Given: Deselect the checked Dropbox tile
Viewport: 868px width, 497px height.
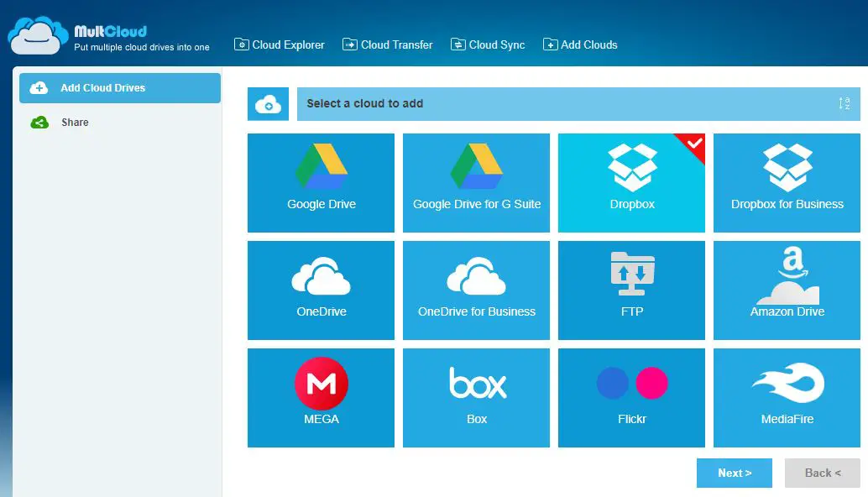Looking at the screenshot, I should pos(631,183).
